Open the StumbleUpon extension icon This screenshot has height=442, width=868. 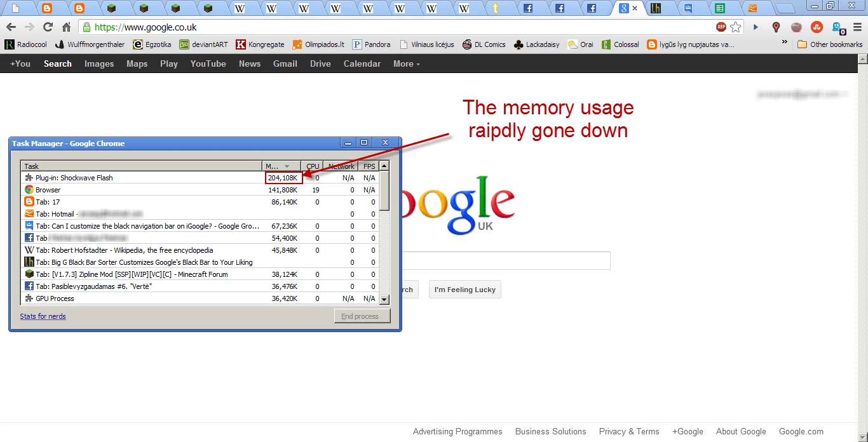[x=817, y=27]
